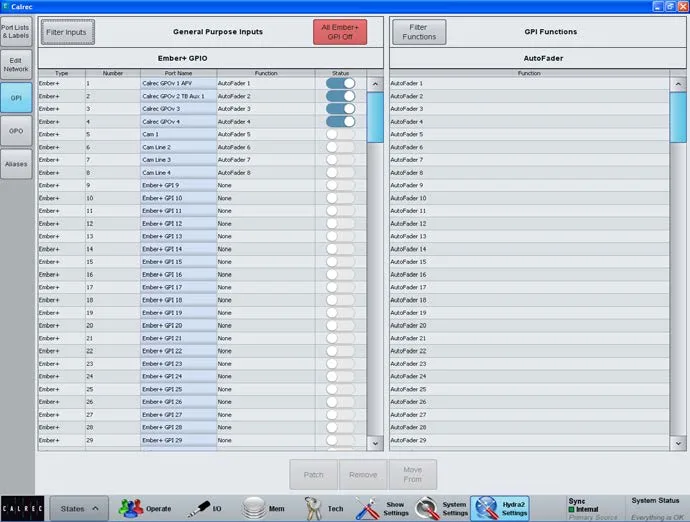This screenshot has height=522, width=690.
Task: Click the green Sync Internal indicator
Action: 572,509
